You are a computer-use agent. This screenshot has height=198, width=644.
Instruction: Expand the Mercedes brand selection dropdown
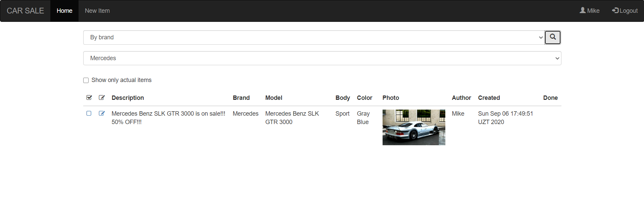322,58
